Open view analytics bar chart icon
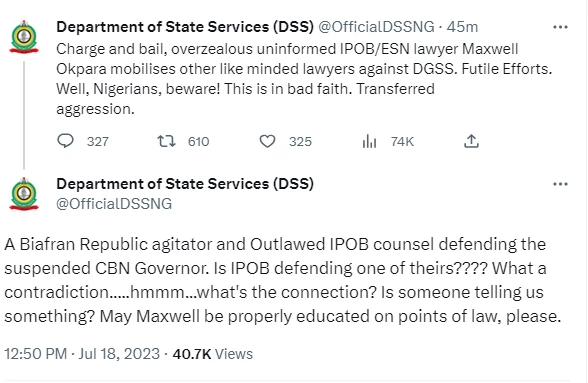Screen dimensions: 588x383 coord(369,141)
